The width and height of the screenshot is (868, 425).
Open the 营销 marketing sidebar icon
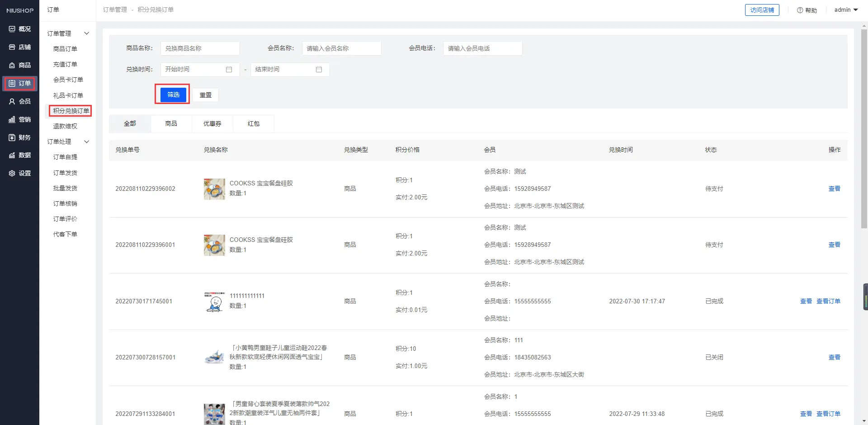[12, 119]
